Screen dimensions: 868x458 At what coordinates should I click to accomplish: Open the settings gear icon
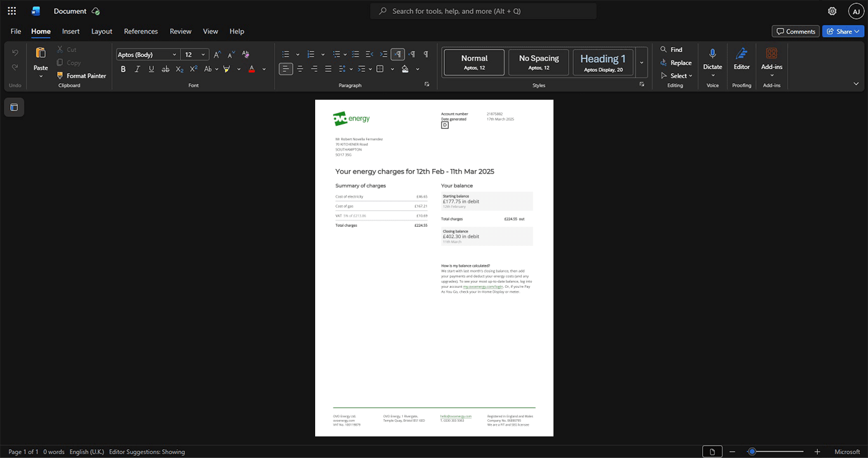832,11
